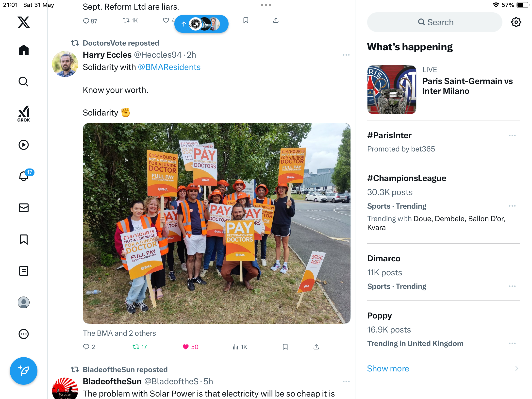Image resolution: width=532 pixels, height=399 pixels.
Task: Bookmark the Harry Eccles post
Action: coord(285,347)
